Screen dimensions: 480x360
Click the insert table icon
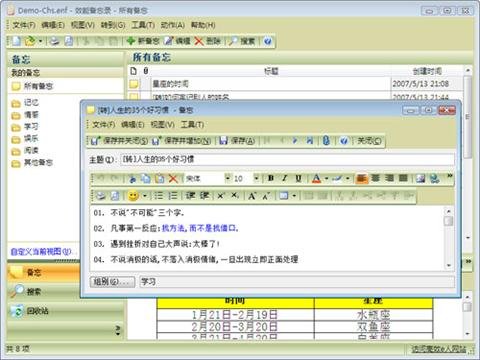point(284,196)
